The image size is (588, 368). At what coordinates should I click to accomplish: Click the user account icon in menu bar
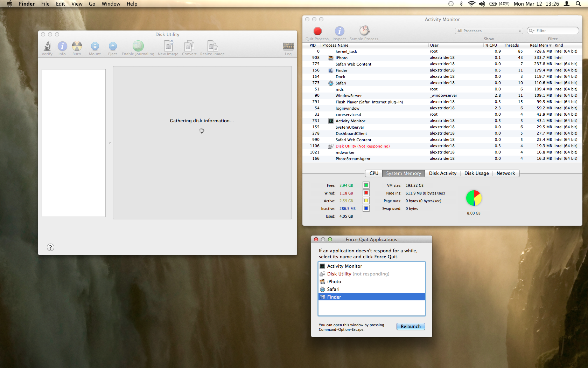click(x=567, y=4)
